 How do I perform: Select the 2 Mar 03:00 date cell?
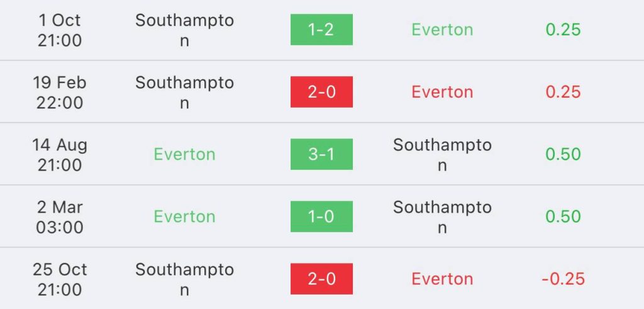(x=60, y=217)
